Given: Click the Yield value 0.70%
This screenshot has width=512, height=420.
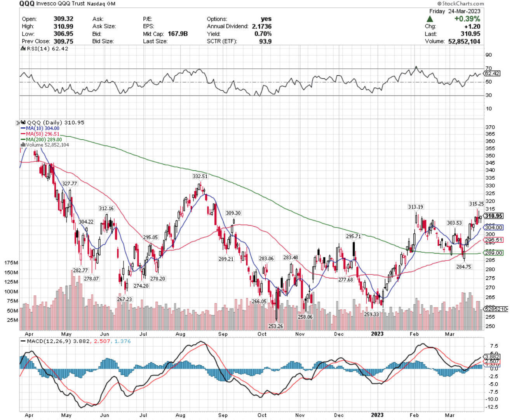Looking at the screenshot, I should pyautogui.click(x=263, y=34).
